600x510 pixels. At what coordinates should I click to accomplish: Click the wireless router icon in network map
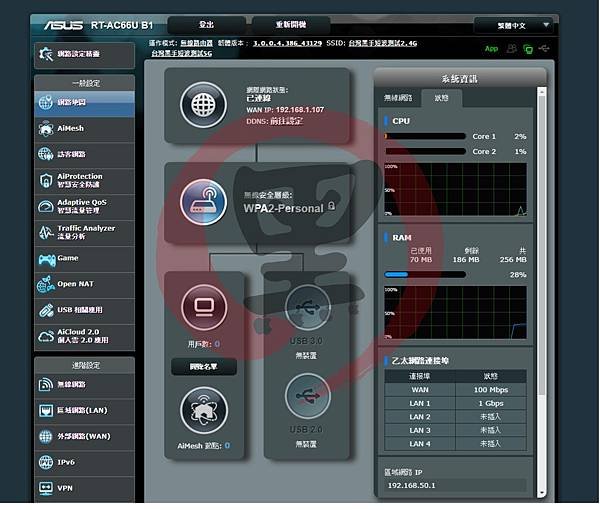click(203, 202)
